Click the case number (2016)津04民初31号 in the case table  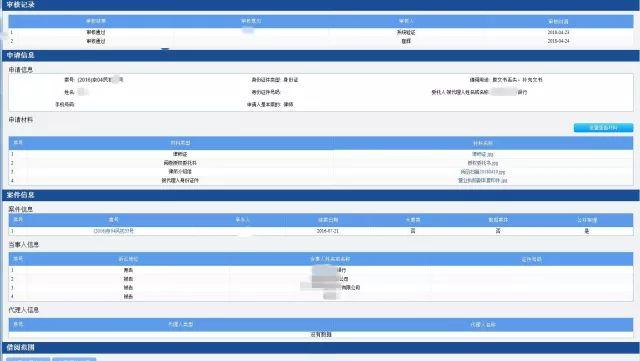[x=113, y=231]
